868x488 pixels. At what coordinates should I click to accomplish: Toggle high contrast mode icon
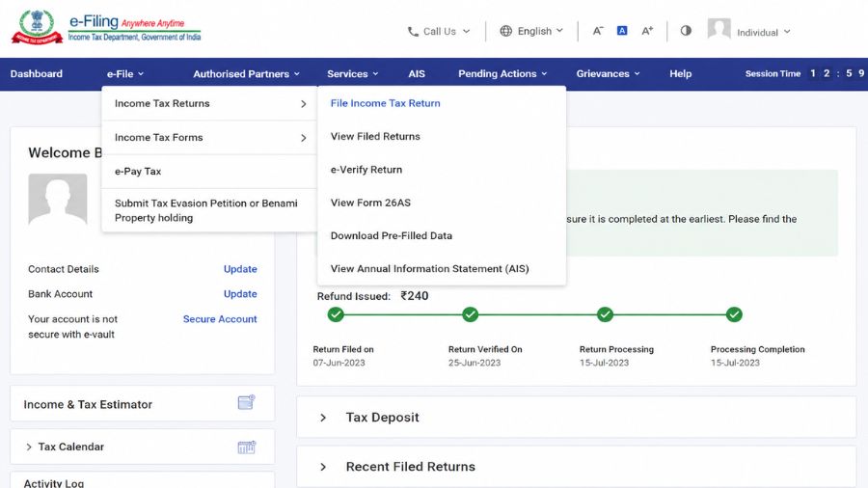coord(686,31)
